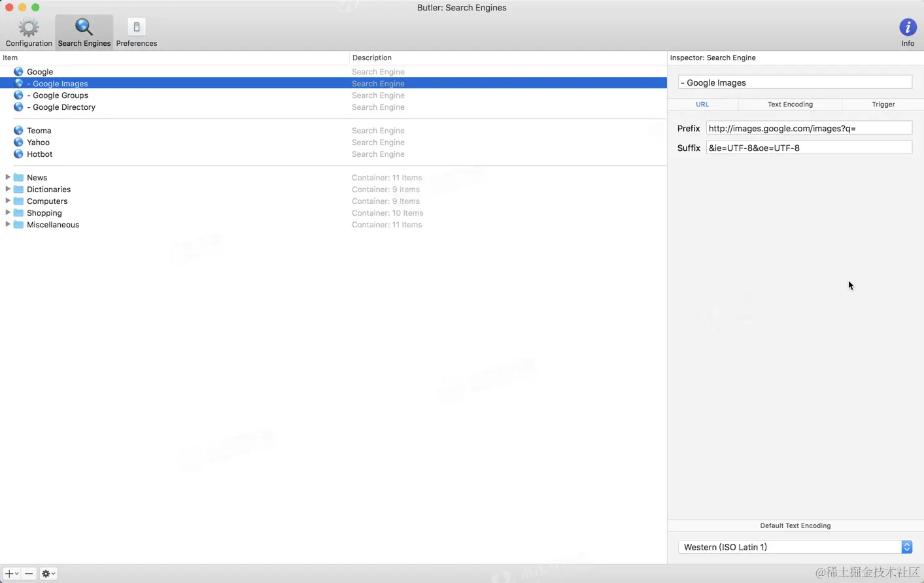Image resolution: width=924 pixels, height=583 pixels.
Task: Expand the Computers container
Action: 8,201
